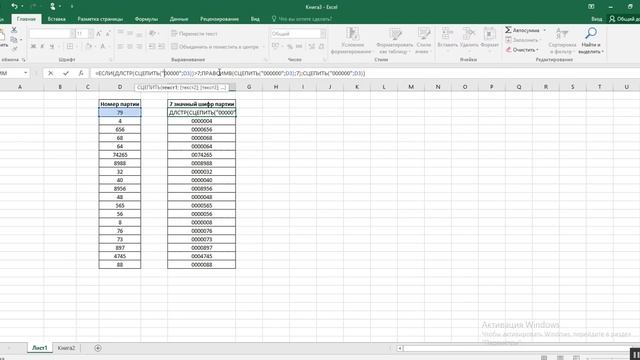Screen dimensions: 640x360
Task: Open the Вставка ribbon tab
Action: (x=56, y=19)
